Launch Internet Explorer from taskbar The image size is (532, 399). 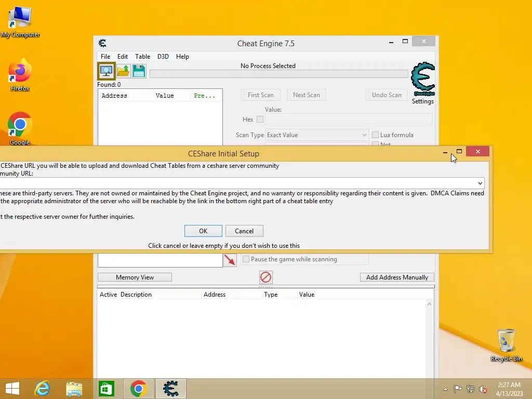click(x=43, y=389)
